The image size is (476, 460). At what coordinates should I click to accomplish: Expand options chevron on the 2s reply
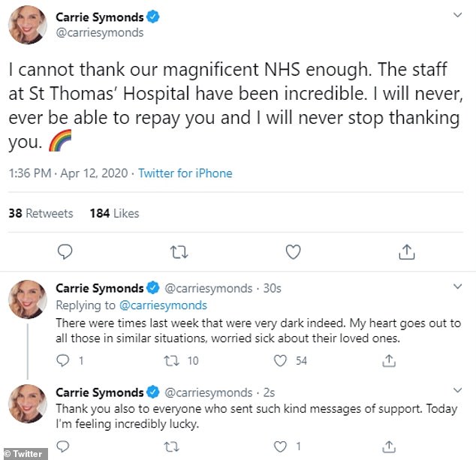457,390
